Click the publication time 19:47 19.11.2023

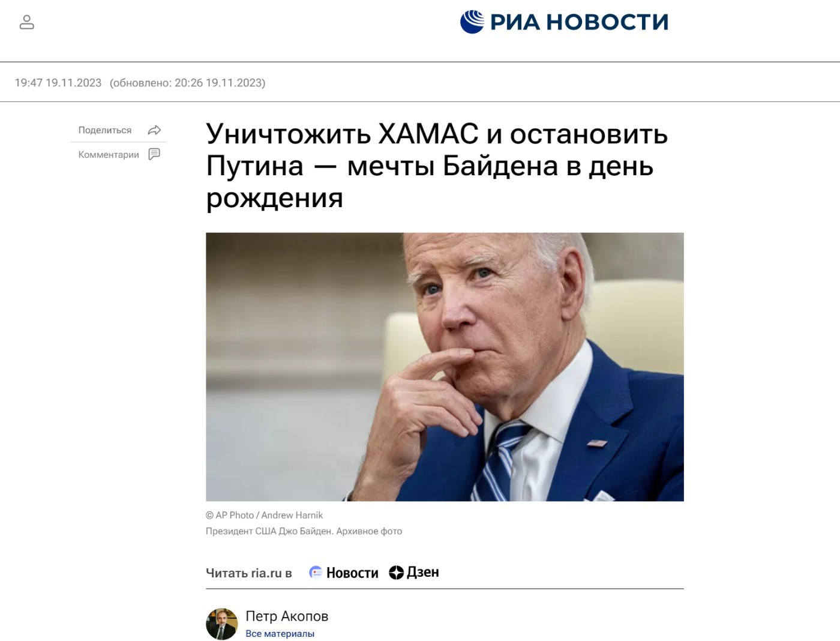pos(58,83)
